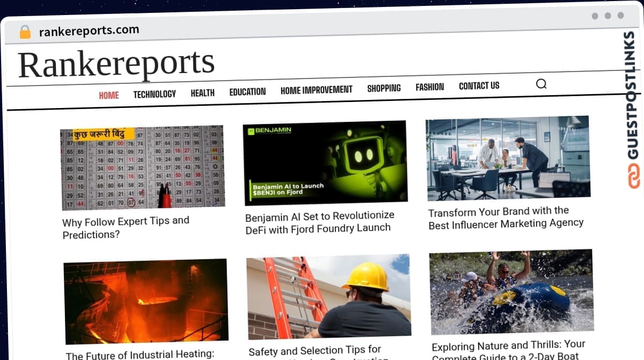Open 'Why Follow Expert Tips and Predictions?' article
Image resolution: width=644 pixels, height=360 pixels.
click(126, 228)
